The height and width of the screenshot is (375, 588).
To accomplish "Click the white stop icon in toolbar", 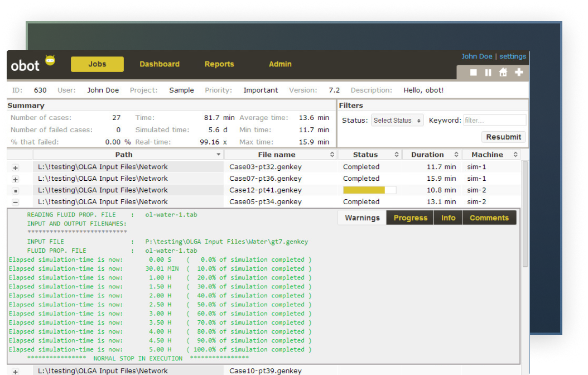I will click(474, 73).
